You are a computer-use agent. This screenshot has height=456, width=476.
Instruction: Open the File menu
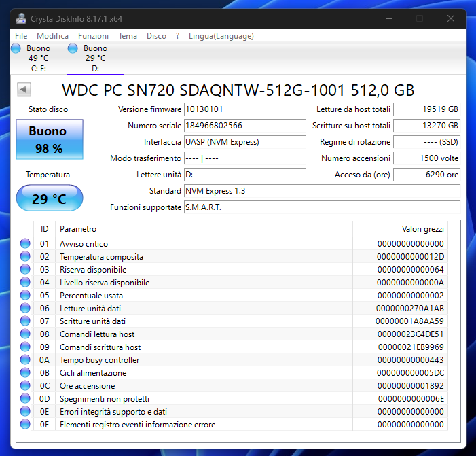(21, 36)
